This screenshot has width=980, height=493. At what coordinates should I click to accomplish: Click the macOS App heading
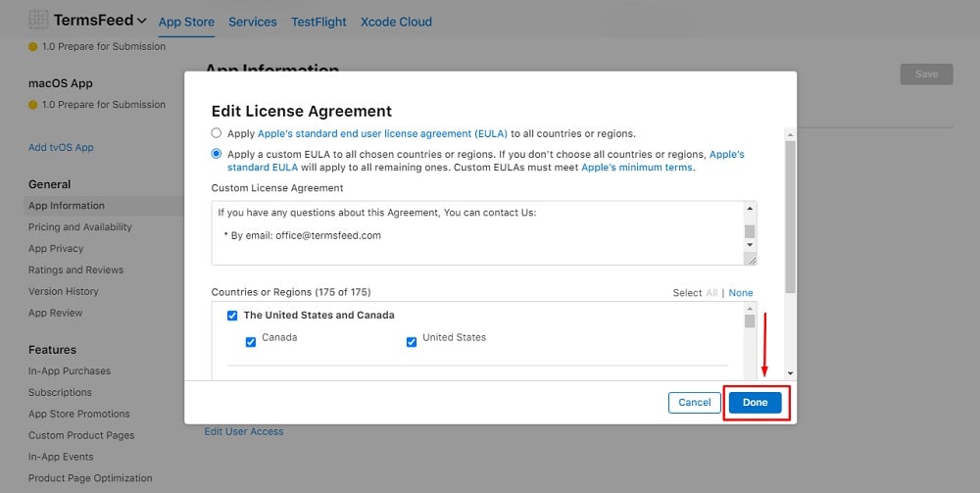pyautogui.click(x=61, y=83)
